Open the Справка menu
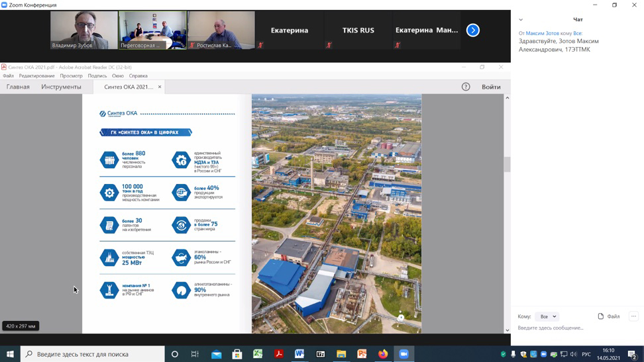644x362 pixels. [138, 76]
